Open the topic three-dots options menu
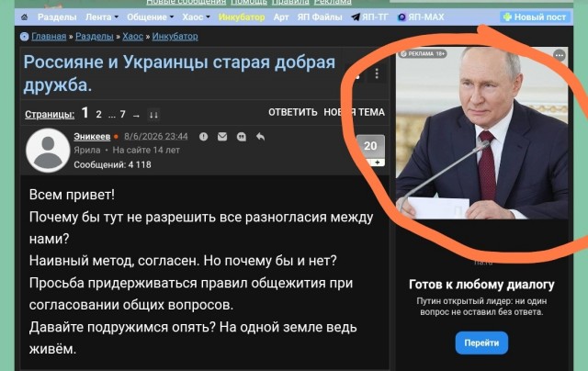Viewport: 588px width, 371px height. pyautogui.click(x=377, y=73)
